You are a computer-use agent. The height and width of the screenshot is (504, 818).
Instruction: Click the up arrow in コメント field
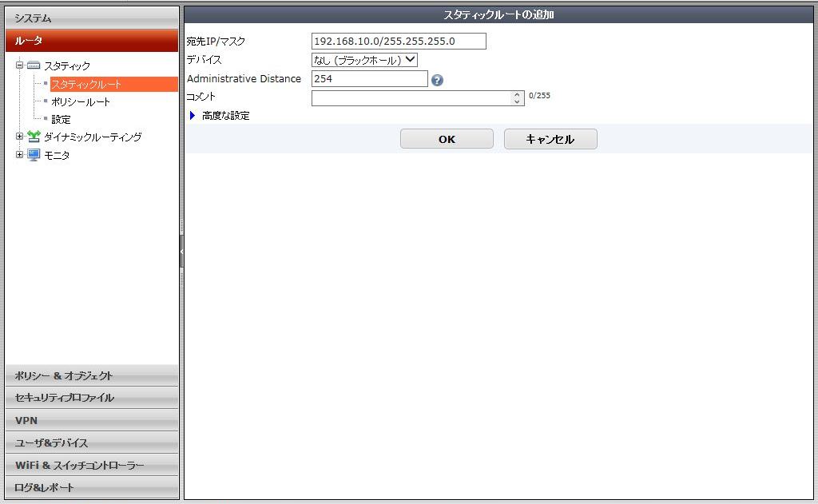[518, 94]
